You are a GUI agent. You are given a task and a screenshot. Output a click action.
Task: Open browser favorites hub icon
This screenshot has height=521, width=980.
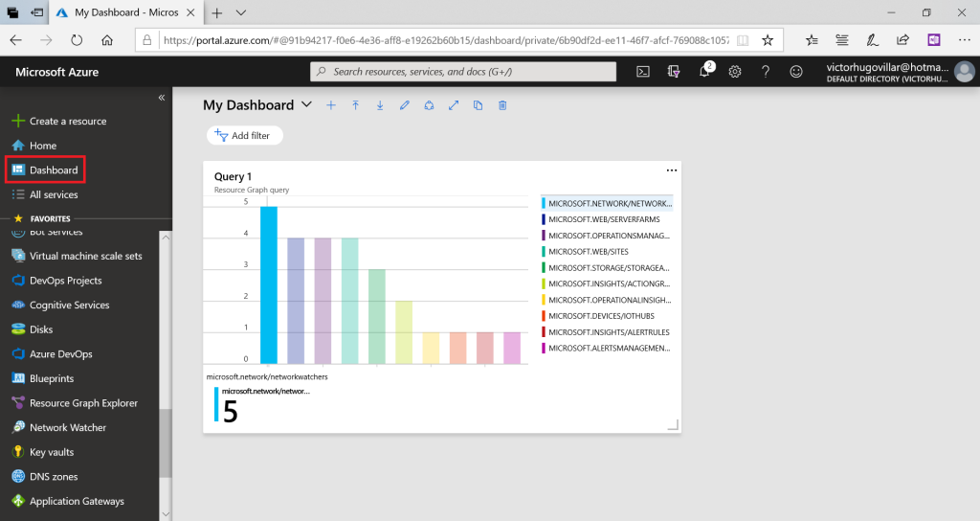click(812, 40)
